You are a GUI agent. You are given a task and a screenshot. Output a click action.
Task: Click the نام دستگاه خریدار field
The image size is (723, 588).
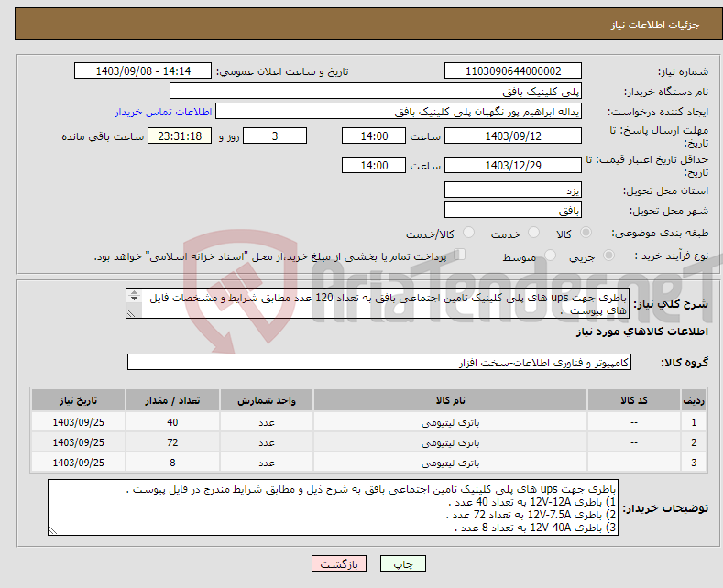(x=376, y=92)
